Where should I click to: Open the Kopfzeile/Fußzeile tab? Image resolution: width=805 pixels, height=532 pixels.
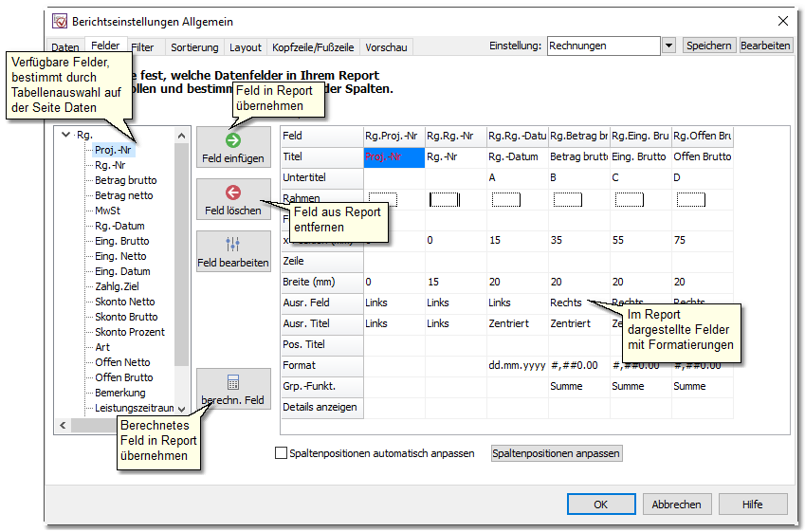313,46
